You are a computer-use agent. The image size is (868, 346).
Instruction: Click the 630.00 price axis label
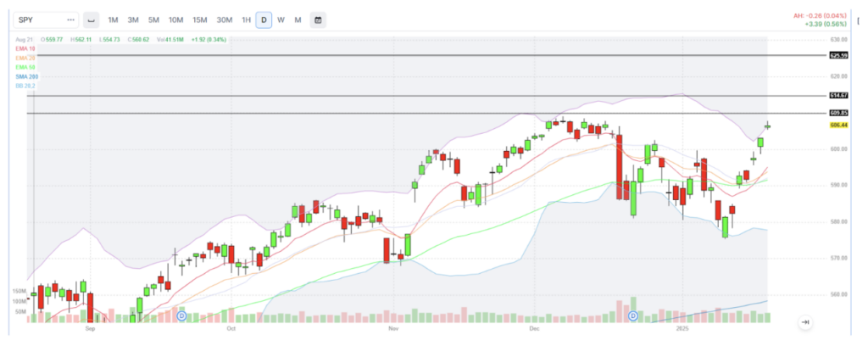pos(839,40)
